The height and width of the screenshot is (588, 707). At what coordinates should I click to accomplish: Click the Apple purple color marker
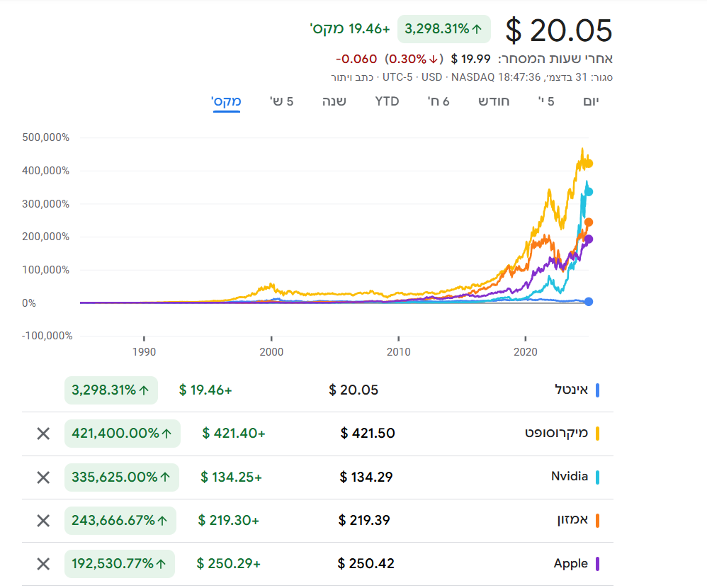pos(598,564)
